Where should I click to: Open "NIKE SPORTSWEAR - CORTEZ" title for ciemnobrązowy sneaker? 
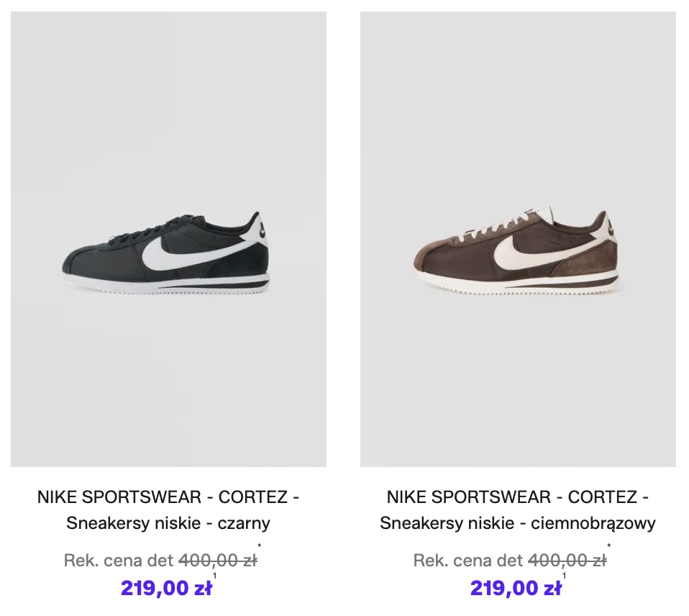click(518, 497)
